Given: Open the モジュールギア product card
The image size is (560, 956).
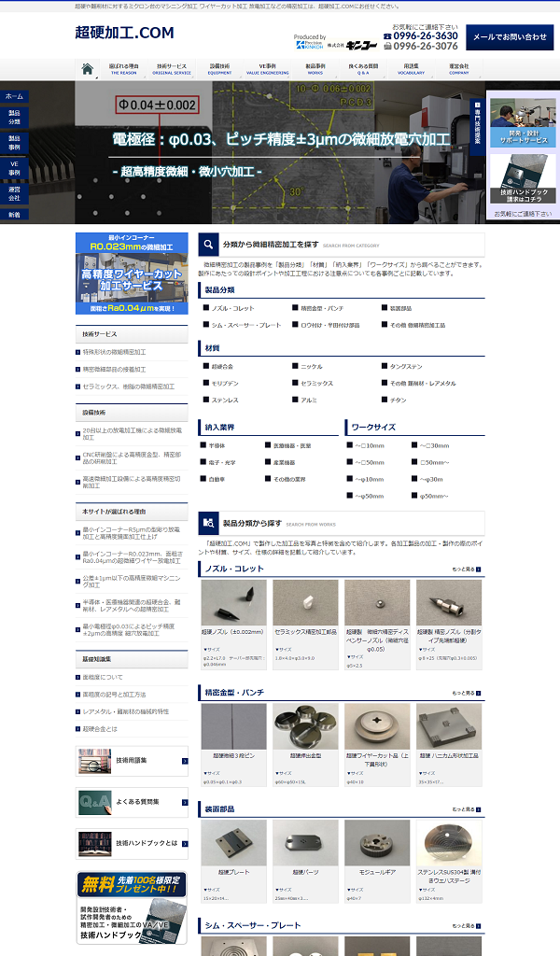Looking at the screenshot, I should [x=377, y=861].
